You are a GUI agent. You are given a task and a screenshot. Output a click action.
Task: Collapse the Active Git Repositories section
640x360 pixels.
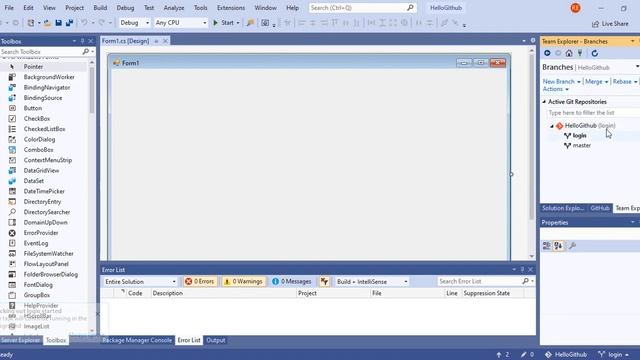click(544, 102)
